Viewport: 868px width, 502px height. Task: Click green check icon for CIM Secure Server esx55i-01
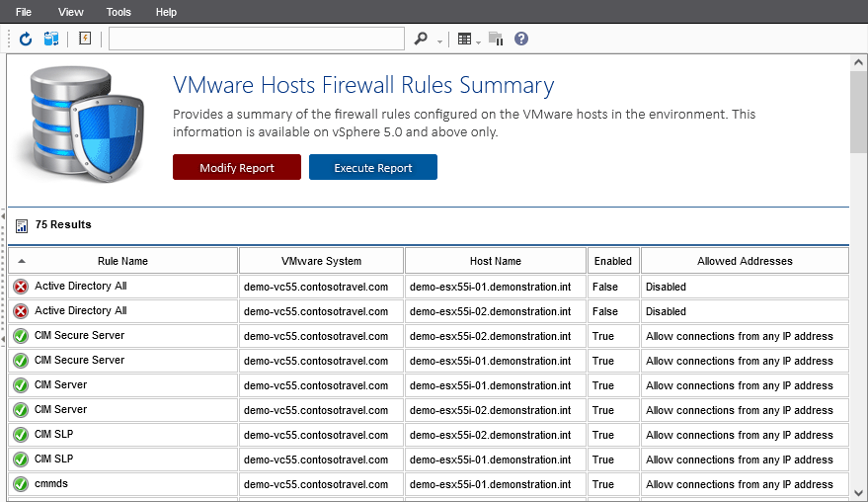(21, 361)
